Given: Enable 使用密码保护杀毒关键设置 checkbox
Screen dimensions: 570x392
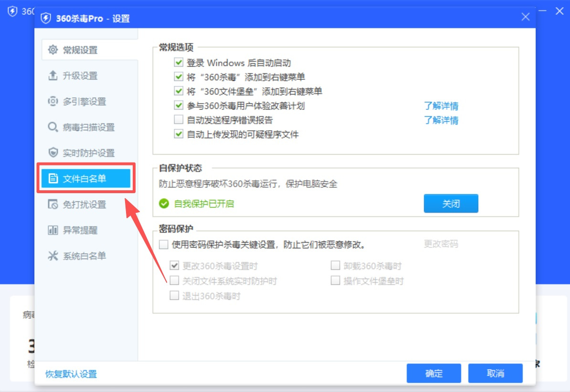Looking at the screenshot, I should [x=164, y=245].
